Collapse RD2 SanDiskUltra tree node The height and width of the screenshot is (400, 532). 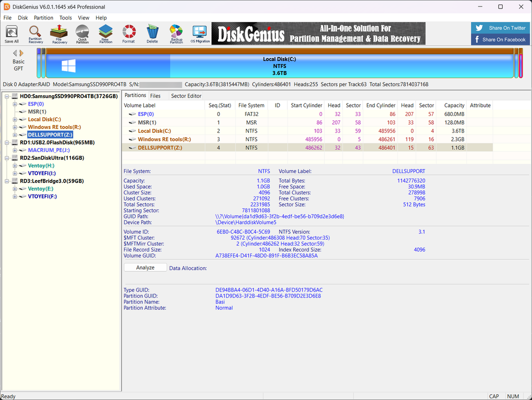pyautogui.click(x=7, y=158)
